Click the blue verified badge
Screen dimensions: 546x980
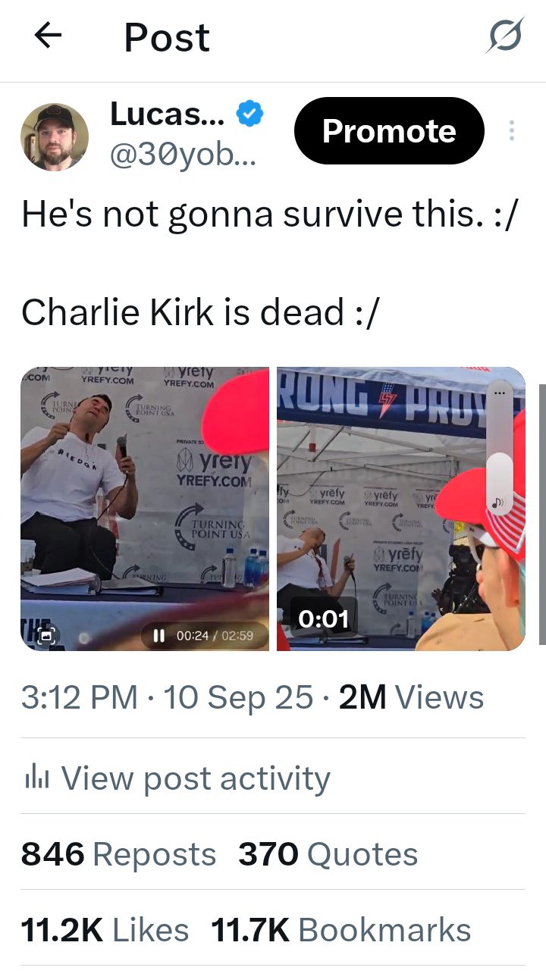pos(249,114)
